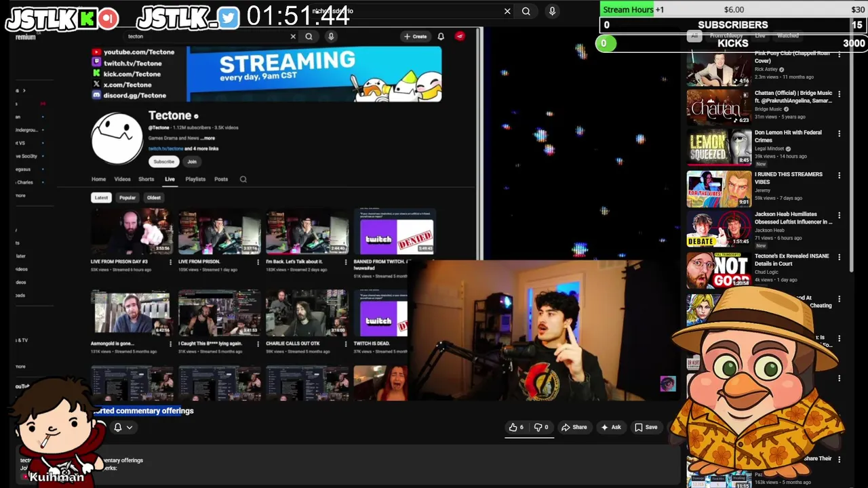Open 'LIVE FROM PRISON DAY #3' thumbnail
Screen dimensions: 868x488
tap(132, 232)
